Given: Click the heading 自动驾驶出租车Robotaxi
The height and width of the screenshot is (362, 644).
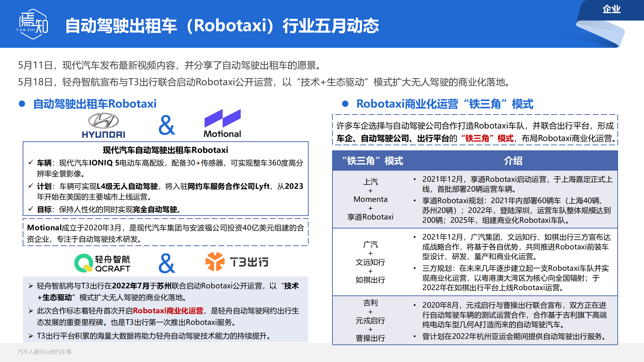Looking at the screenshot, I should (x=95, y=104).
